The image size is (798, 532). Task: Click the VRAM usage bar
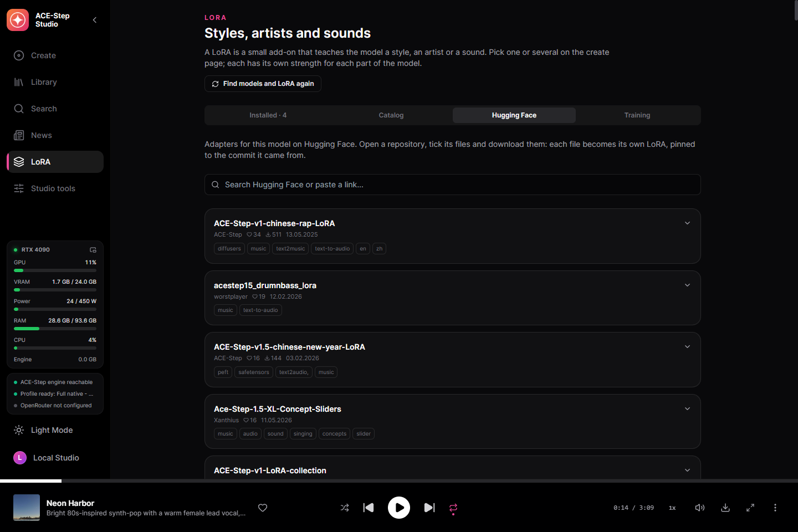pyautogui.click(x=55, y=290)
